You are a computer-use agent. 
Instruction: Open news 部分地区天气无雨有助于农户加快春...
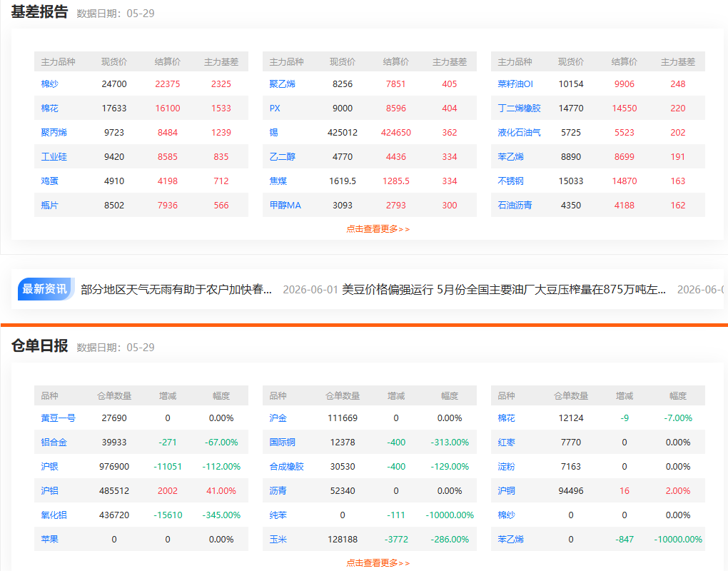176,290
